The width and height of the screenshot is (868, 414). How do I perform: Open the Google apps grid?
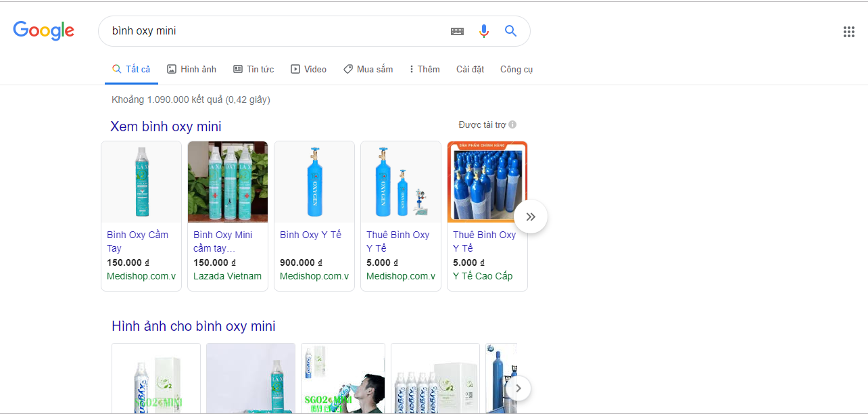point(848,32)
